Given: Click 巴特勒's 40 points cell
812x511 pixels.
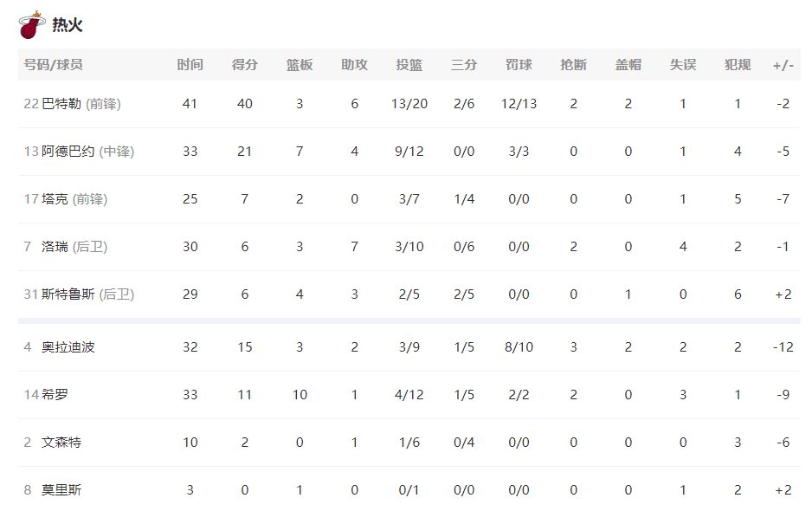Looking at the screenshot, I should point(245,104).
